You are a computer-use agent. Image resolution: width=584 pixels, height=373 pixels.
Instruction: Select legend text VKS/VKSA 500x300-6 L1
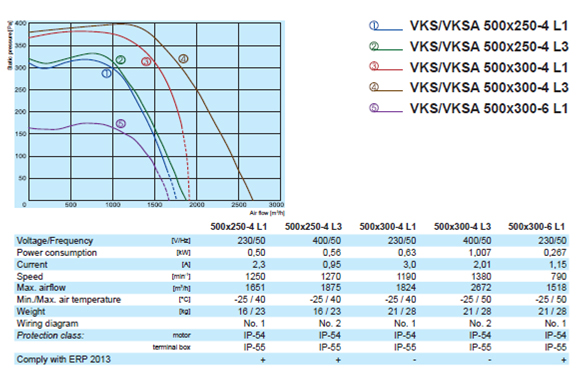[x=489, y=108]
